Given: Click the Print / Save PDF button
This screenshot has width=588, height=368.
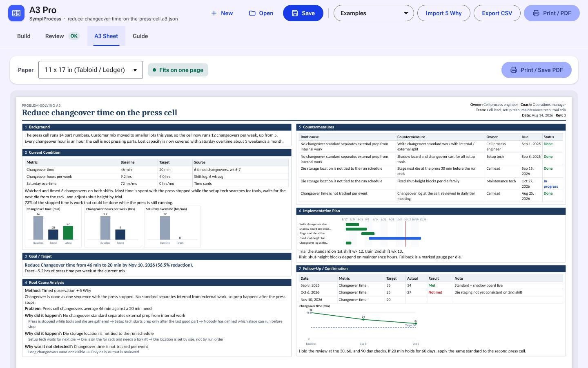Looking at the screenshot, I should tap(536, 70).
